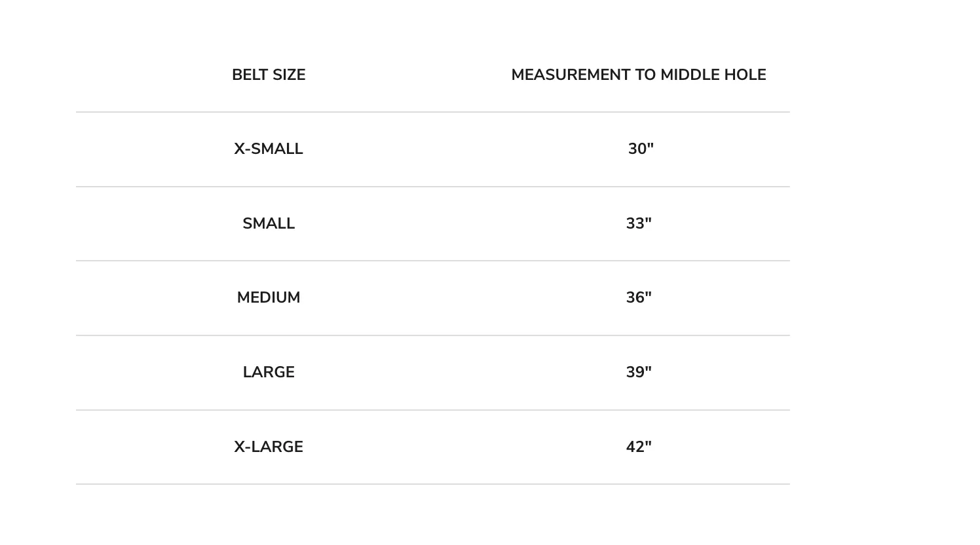The width and height of the screenshot is (980, 545).
Task: Click the bottom divider below the X-LARGE row
Action: [x=432, y=484]
